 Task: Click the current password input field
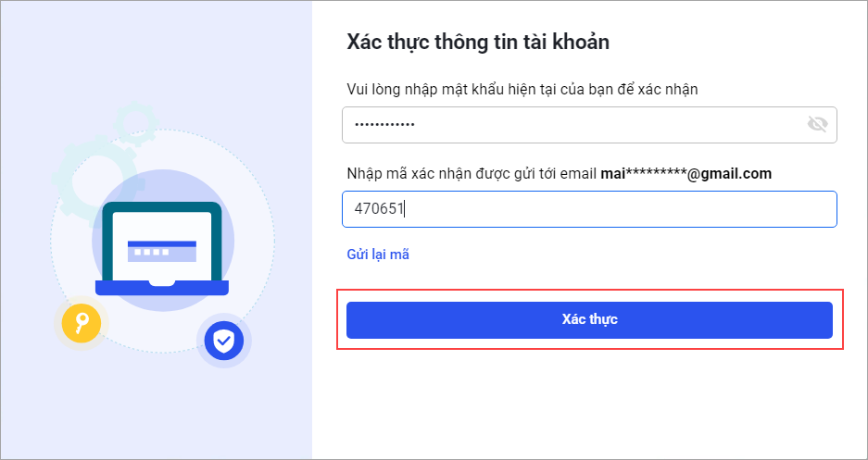[x=565, y=124]
